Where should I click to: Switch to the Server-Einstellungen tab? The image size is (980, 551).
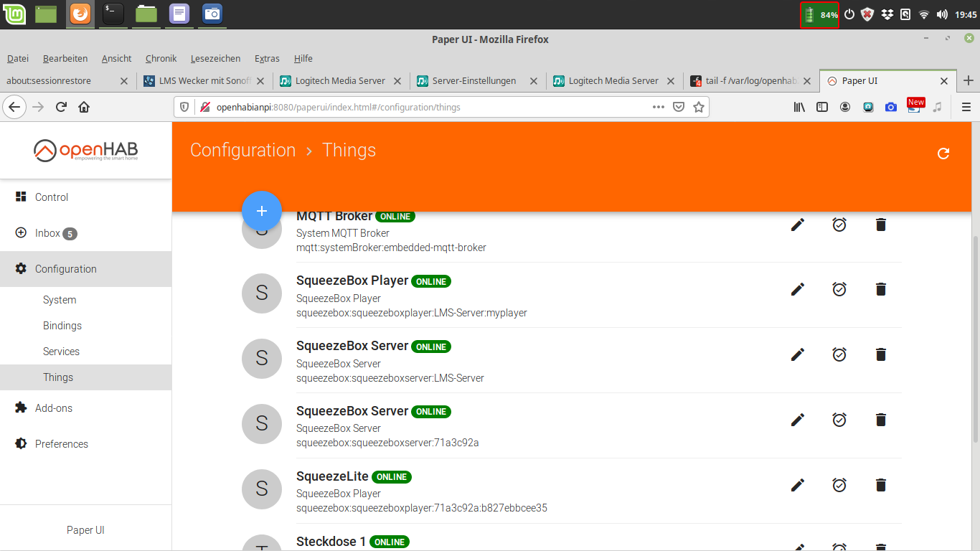(x=478, y=80)
